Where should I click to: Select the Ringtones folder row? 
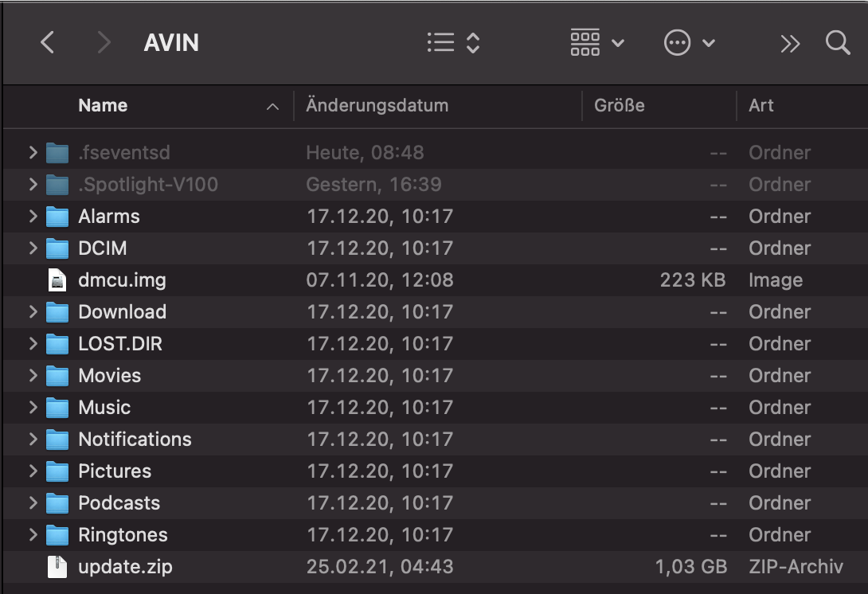tap(435, 535)
